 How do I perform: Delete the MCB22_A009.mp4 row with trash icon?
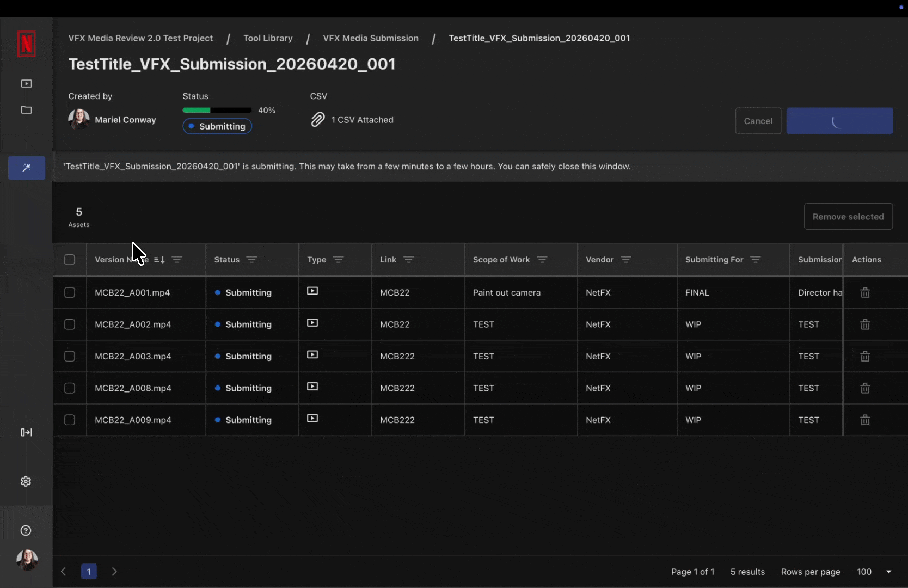tap(865, 420)
